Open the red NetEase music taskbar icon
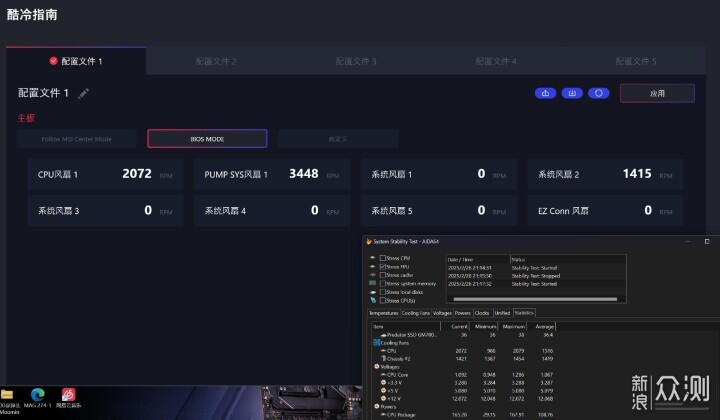Viewport: 720px width, 420px height. tap(68, 395)
